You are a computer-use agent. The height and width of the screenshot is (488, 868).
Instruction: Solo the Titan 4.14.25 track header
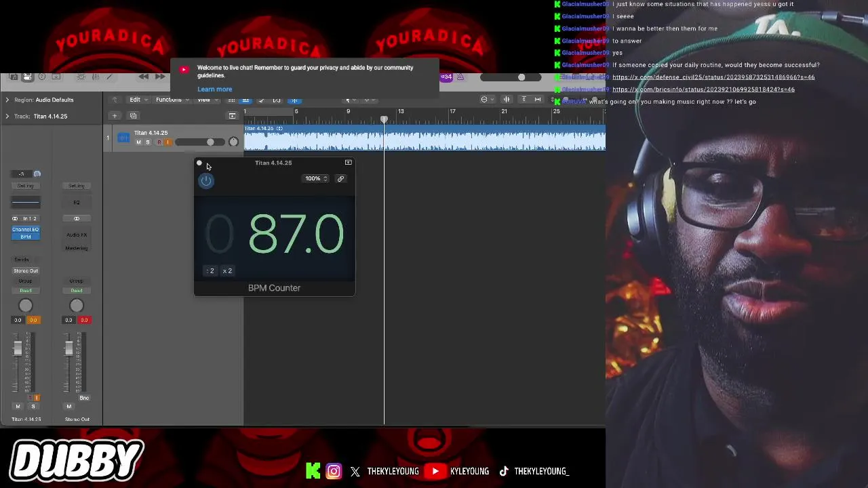coord(148,142)
